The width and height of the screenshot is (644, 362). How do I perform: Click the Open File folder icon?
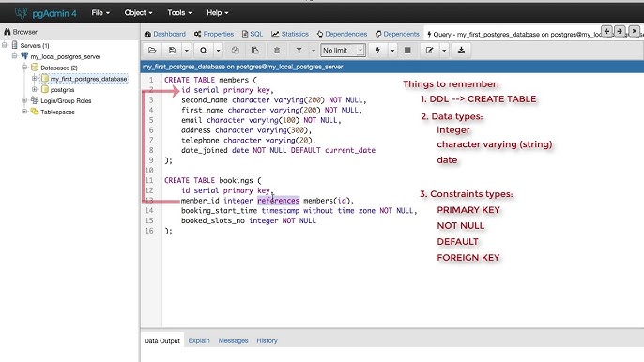point(152,51)
